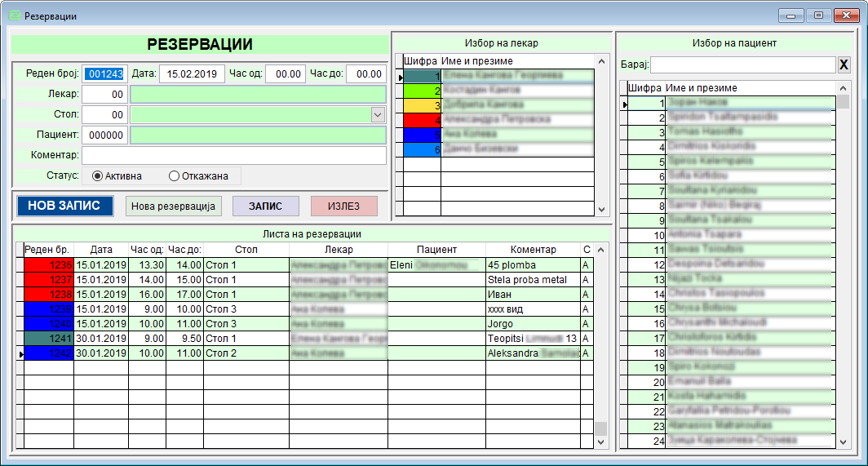Open the Стол dropdown list
868x466 pixels.
(377, 115)
